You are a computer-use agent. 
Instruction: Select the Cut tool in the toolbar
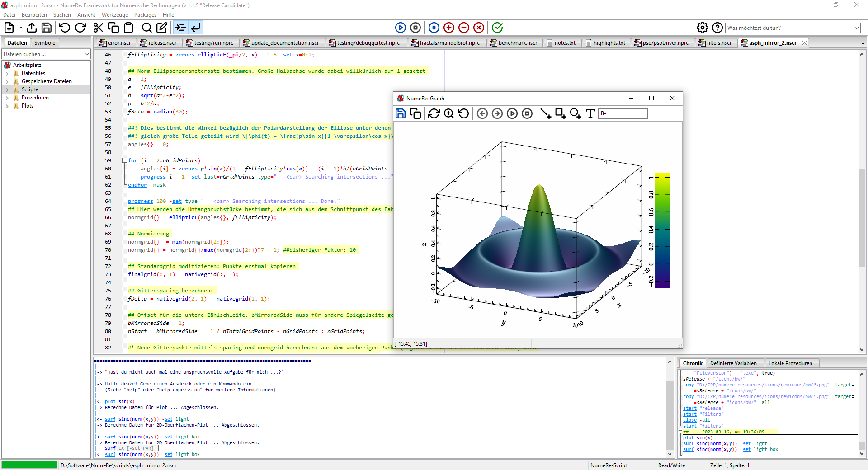point(98,28)
